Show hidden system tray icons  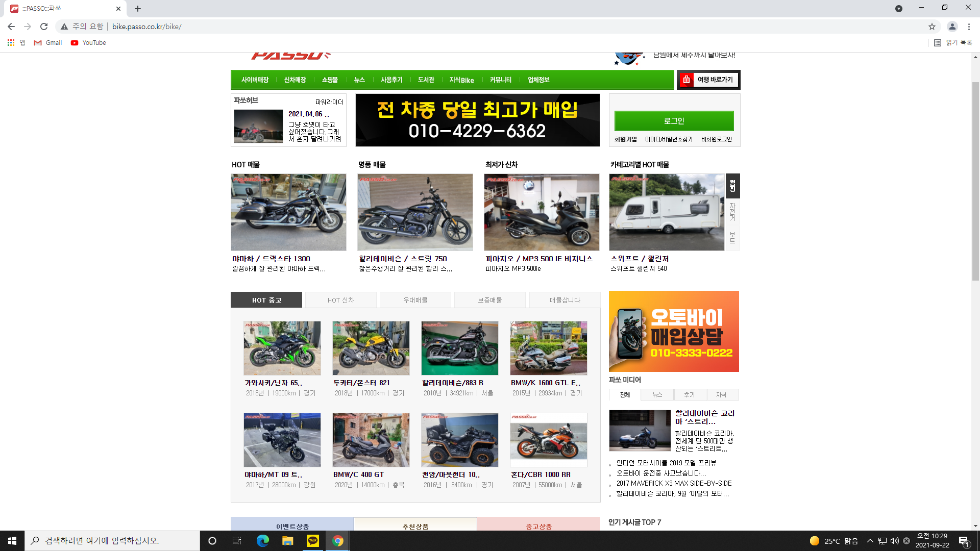(x=870, y=541)
